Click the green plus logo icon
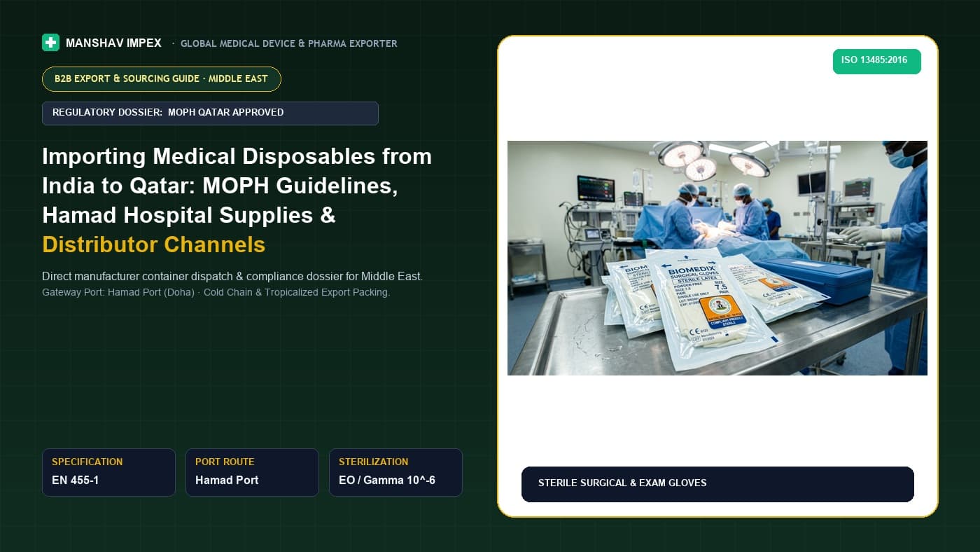The height and width of the screenshot is (552, 980). point(50,43)
